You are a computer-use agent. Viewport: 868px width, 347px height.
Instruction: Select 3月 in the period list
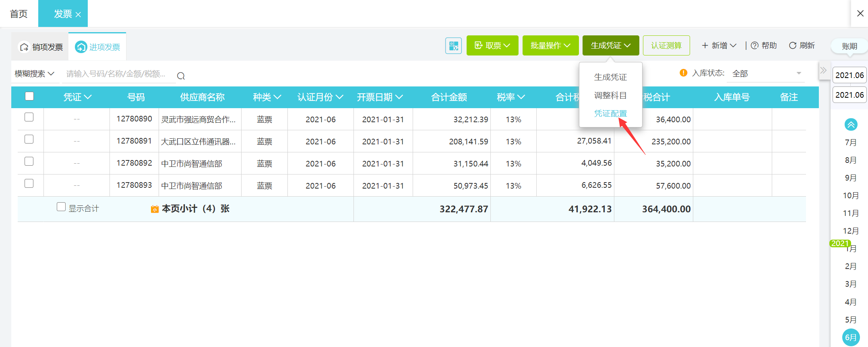851,284
